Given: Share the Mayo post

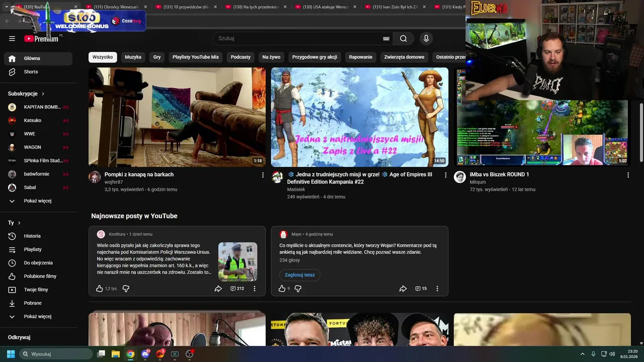Looking at the screenshot, I should pyautogui.click(x=403, y=289).
